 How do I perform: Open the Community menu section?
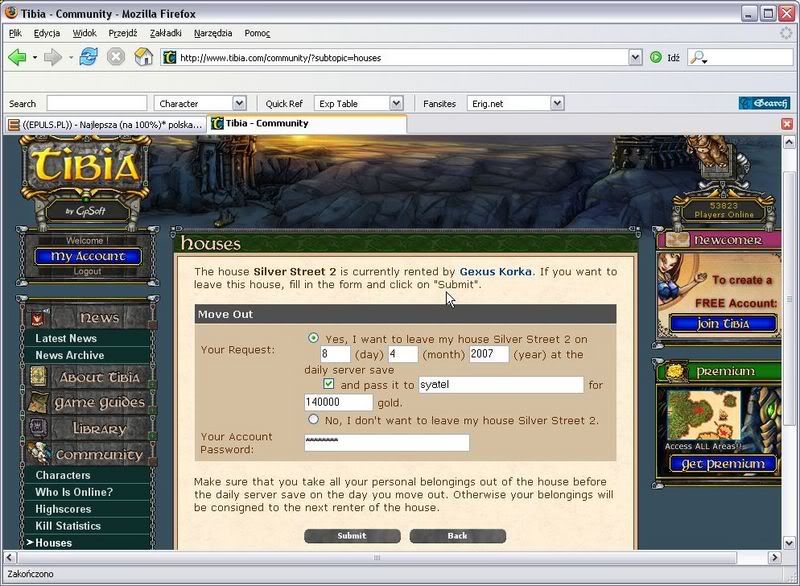click(90, 454)
